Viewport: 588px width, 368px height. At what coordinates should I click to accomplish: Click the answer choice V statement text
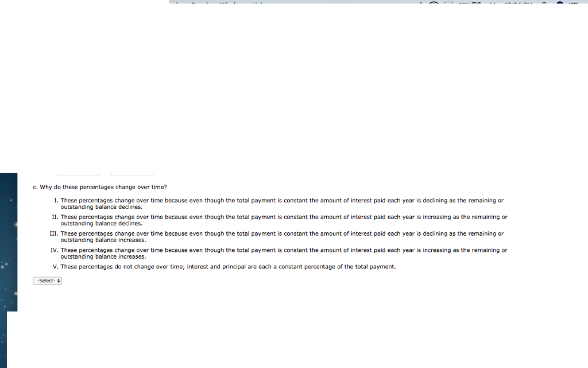click(228, 267)
